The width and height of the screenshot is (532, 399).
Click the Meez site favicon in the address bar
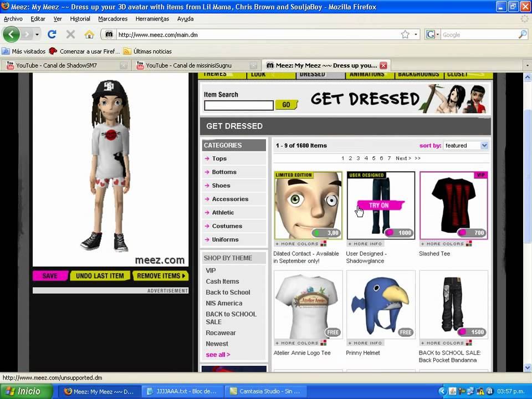(109, 34)
